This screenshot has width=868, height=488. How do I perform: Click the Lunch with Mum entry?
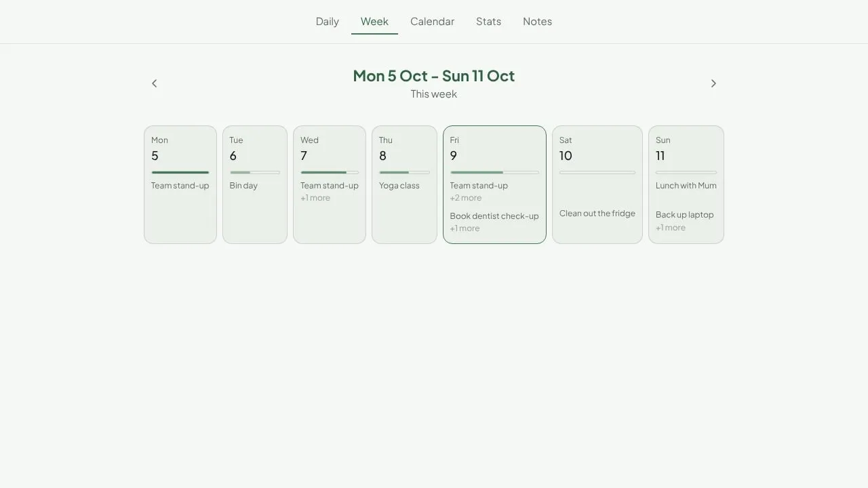686,186
